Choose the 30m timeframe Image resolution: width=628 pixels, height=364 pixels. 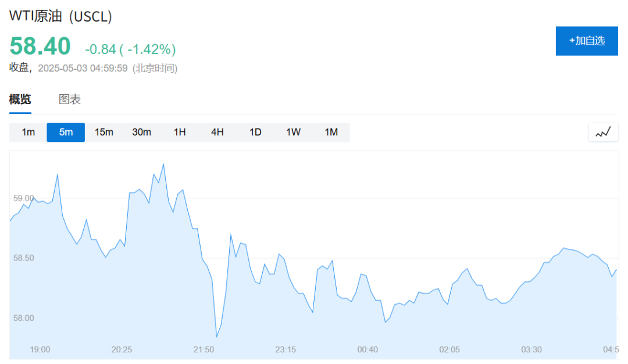click(x=142, y=132)
